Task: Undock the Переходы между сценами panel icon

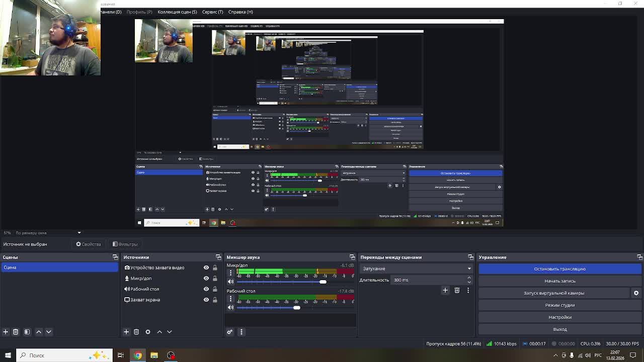Action: pyautogui.click(x=470, y=257)
